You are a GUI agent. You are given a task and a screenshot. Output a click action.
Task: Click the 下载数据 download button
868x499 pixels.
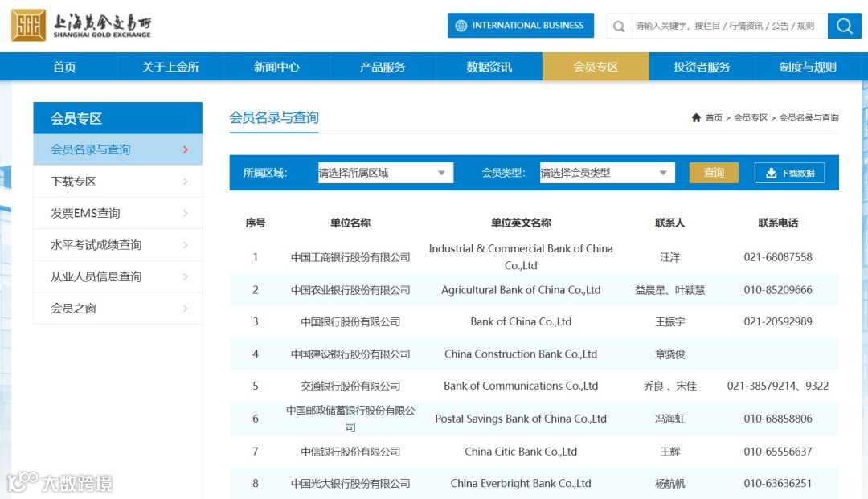tap(789, 173)
